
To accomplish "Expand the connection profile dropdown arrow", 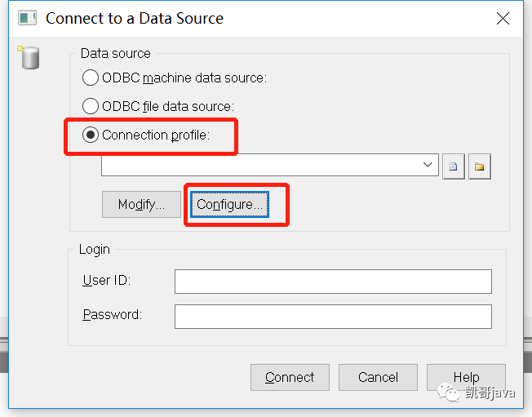I will [428, 165].
